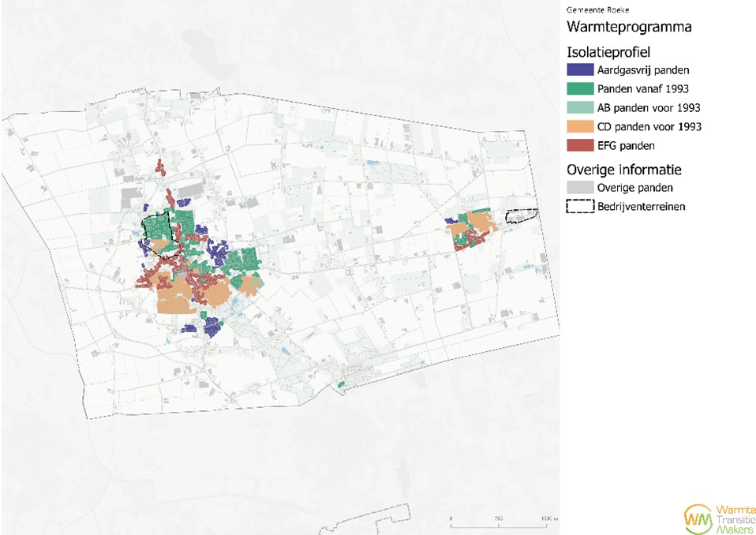Screen dimensions: 756x535
Task: Click the Warmteprogramma title
Action: (x=629, y=28)
